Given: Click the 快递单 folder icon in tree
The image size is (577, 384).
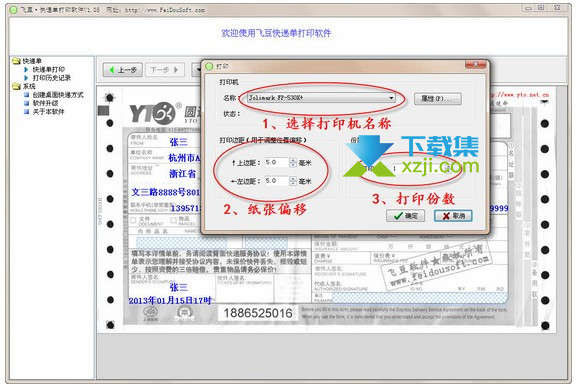Looking at the screenshot, I should pos(16,61).
